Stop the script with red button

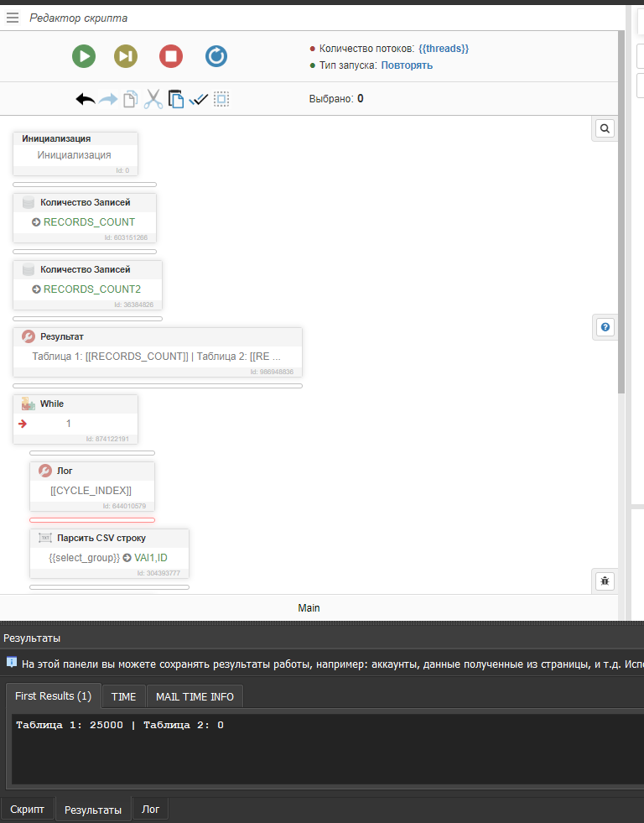coord(171,56)
